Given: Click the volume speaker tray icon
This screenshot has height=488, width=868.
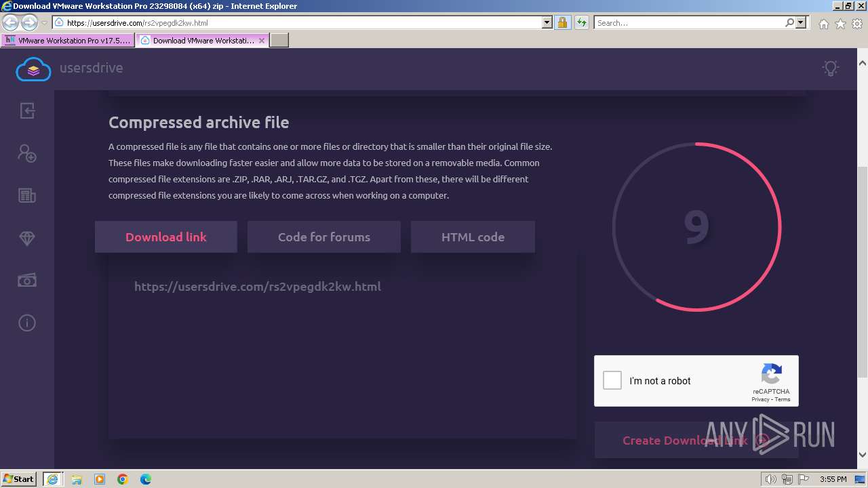Looking at the screenshot, I should pos(771,479).
